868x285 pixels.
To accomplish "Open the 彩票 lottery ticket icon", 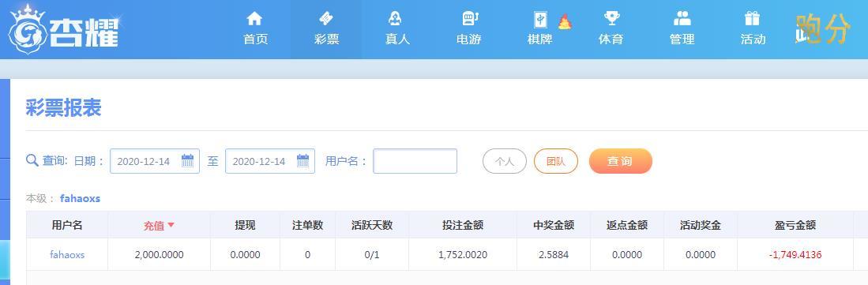I will (326, 19).
